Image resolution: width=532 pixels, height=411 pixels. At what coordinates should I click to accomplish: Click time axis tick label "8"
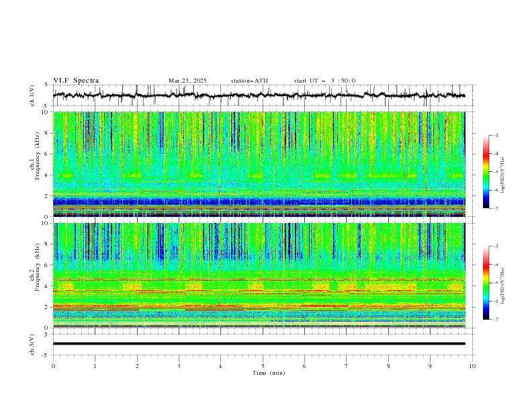pyautogui.click(x=388, y=366)
